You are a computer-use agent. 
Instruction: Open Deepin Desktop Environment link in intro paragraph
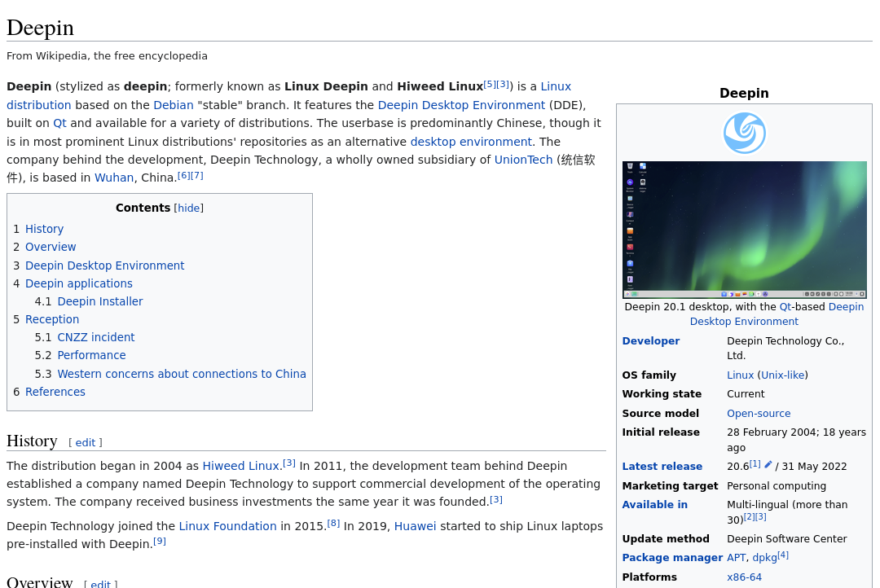(461, 105)
